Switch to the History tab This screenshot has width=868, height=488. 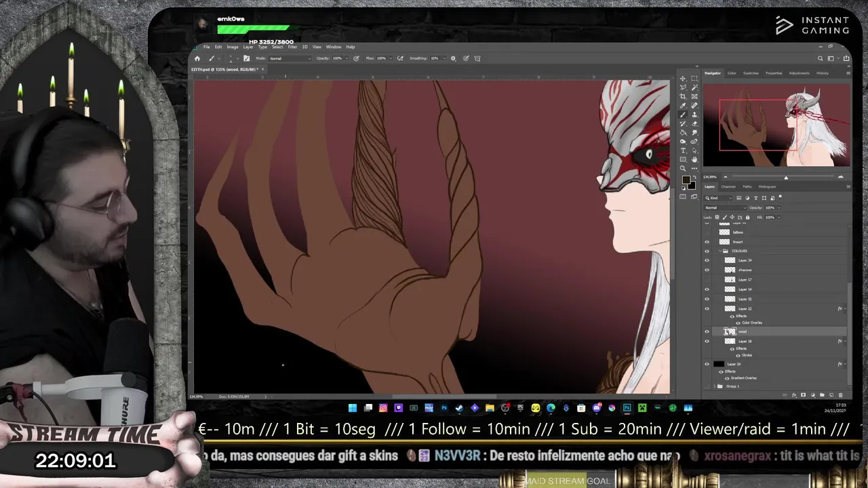click(823, 73)
